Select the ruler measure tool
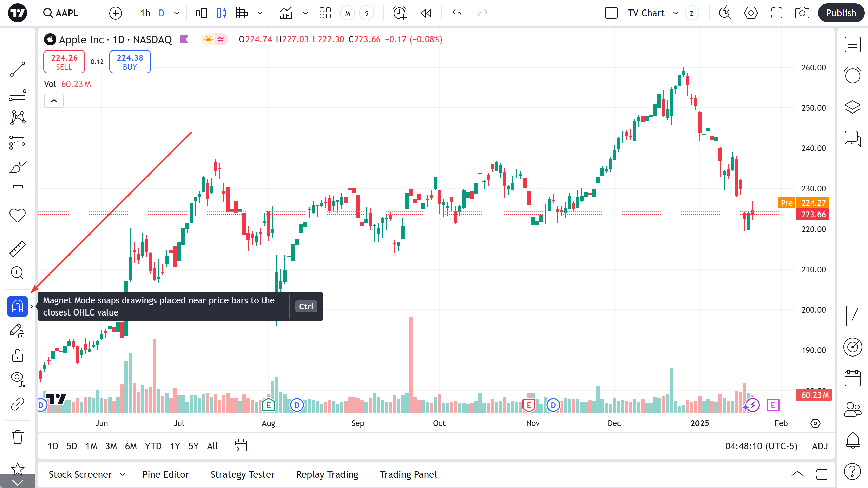This screenshot has width=868, height=488. [17, 248]
